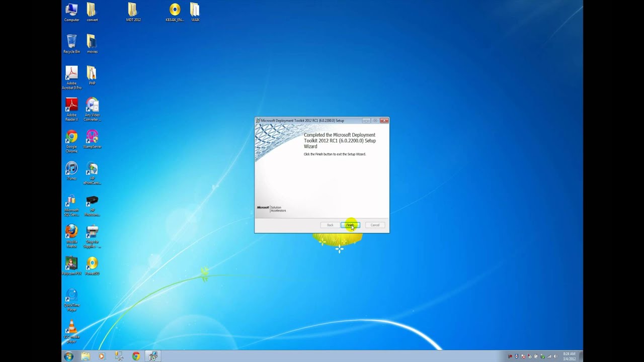Image resolution: width=644 pixels, height=362 pixels.
Task: Open the clock showing 8:24 AM
Action: pyautogui.click(x=569, y=356)
